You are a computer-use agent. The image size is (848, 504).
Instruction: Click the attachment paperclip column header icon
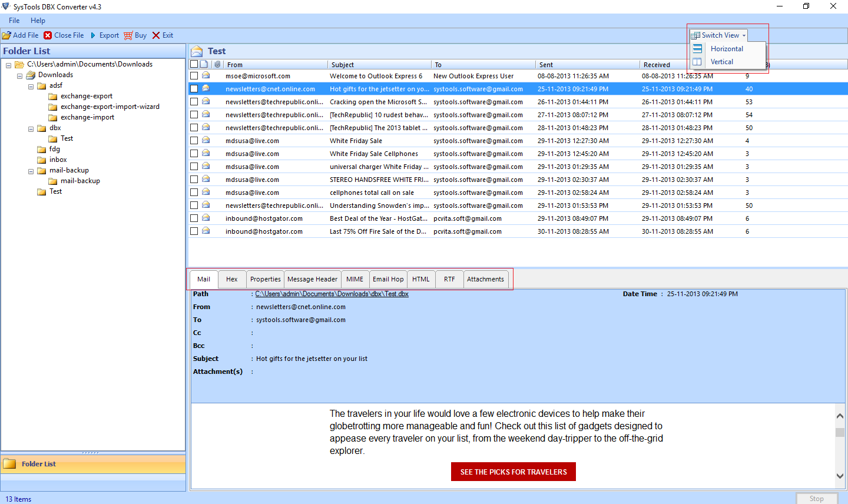coord(217,64)
